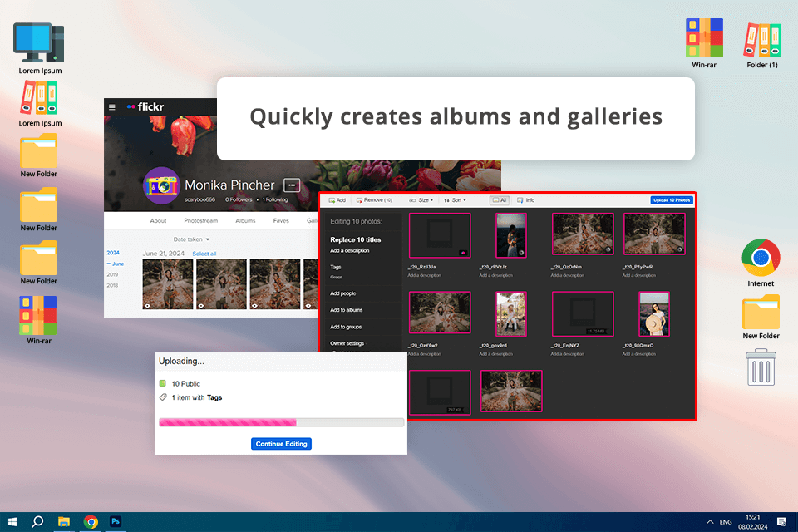Open taskbar Search magnifier
The width and height of the screenshot is (798, 532).
click(37, 522)
